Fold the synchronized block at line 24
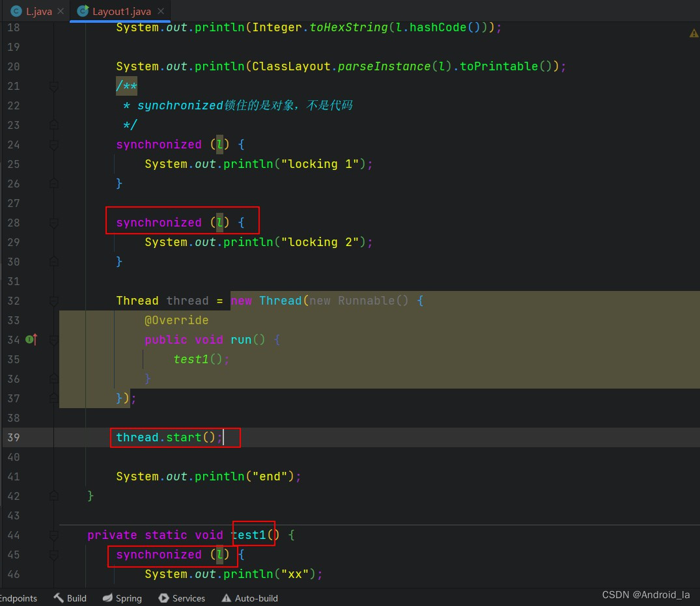 pos(54,145)
